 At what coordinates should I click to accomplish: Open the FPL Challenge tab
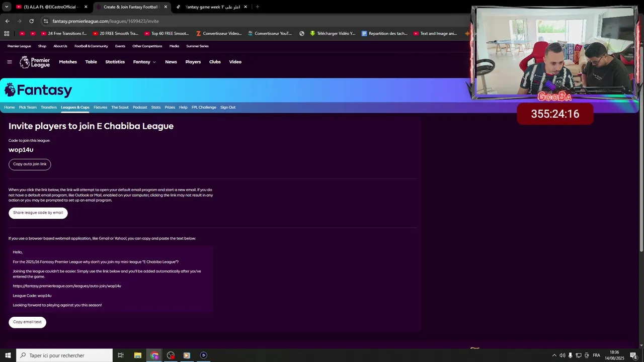coord(204,107)
